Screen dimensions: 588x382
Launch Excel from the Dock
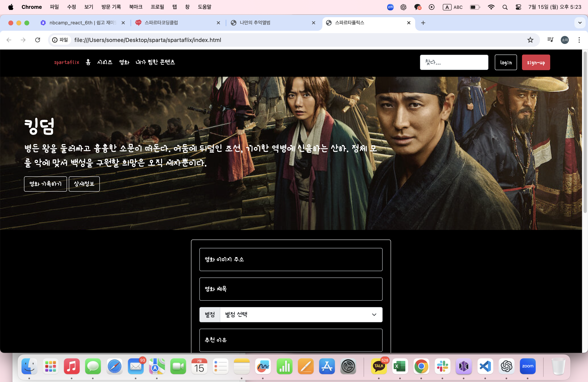click(400, 366)
